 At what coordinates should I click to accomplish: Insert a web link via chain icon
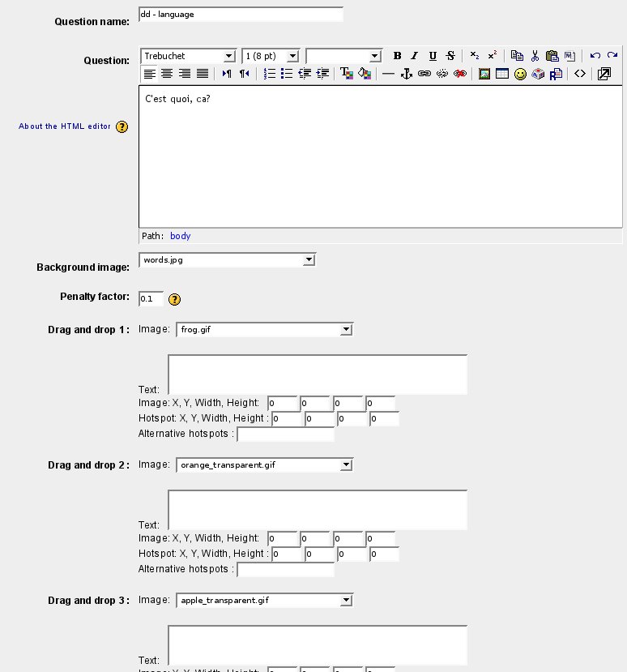coord(424,74)
